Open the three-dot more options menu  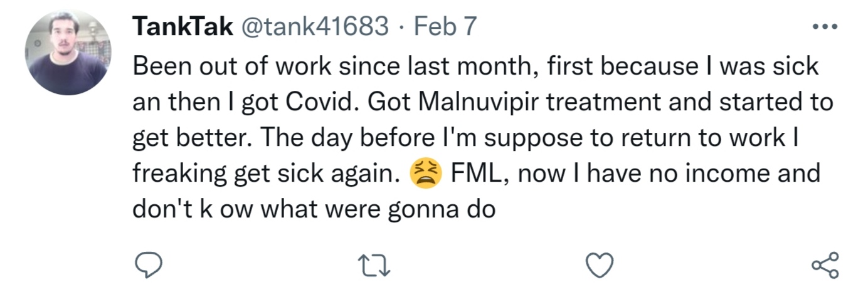coord(824,28)
